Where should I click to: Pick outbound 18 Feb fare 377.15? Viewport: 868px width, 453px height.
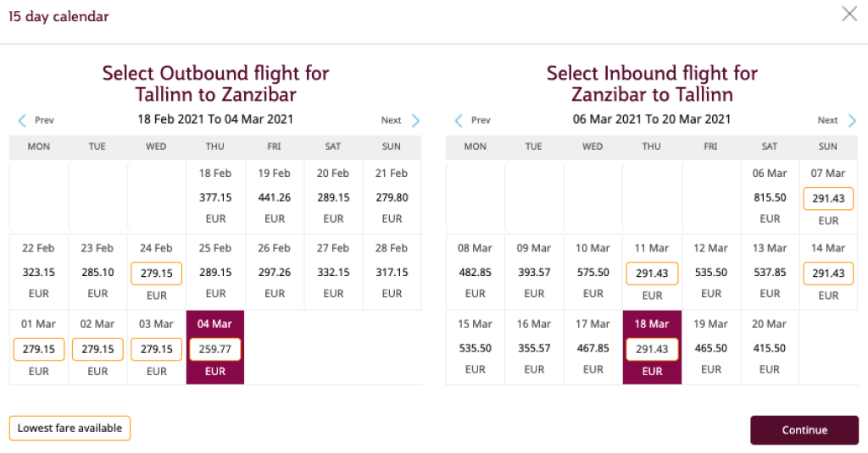coord(215,197)
